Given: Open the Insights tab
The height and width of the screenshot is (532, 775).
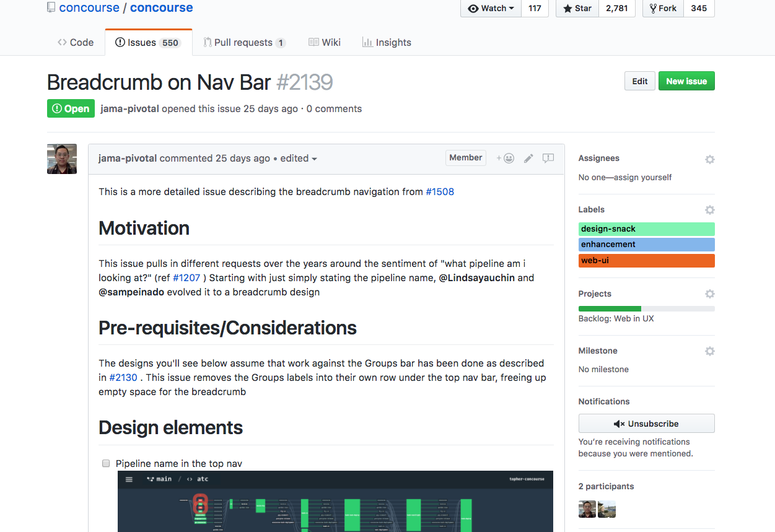Looking at the screenshot, I should pos(386,43).
